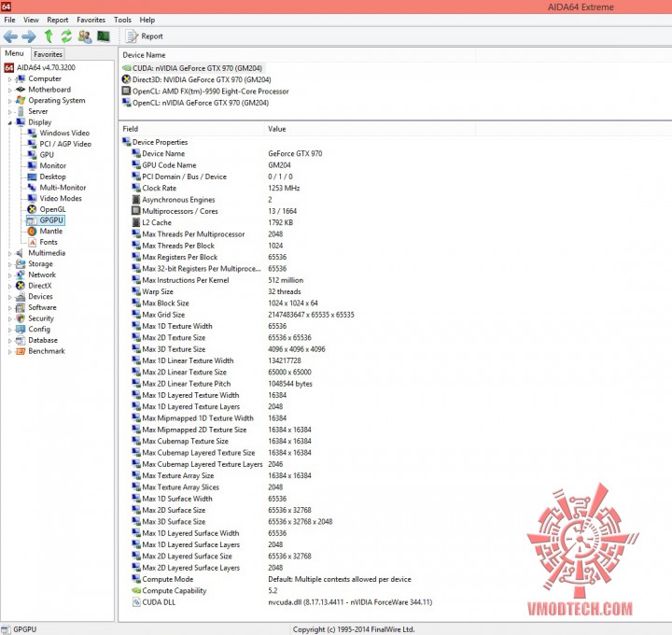Select the Multi-Monitor tree item
This screenshot has height=635, width=672.
pos(63,188)
